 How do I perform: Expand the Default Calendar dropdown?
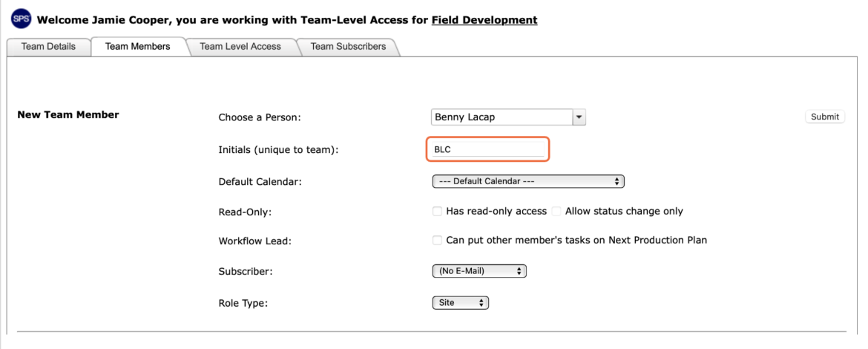(528, 181)
